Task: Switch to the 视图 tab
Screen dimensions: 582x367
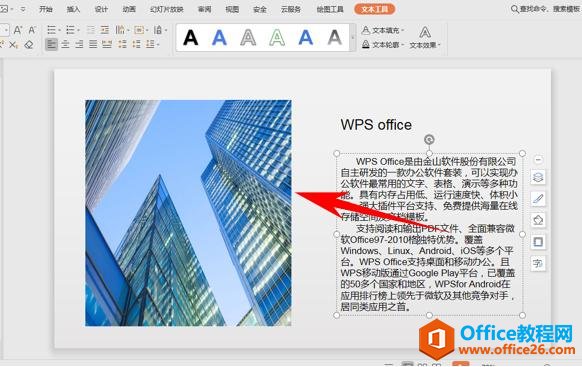Action: [x=232, y=9]
